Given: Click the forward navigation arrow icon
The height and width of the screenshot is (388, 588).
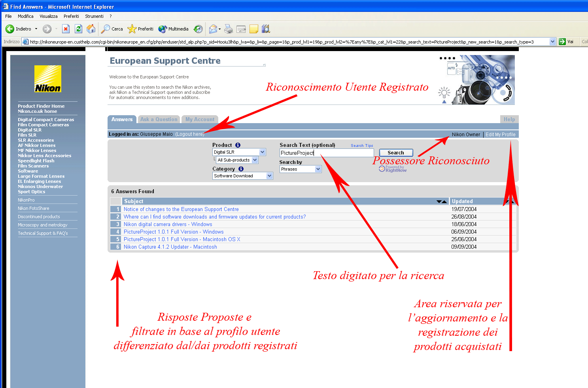Looking at the screenshot, I should click(47, 29).
